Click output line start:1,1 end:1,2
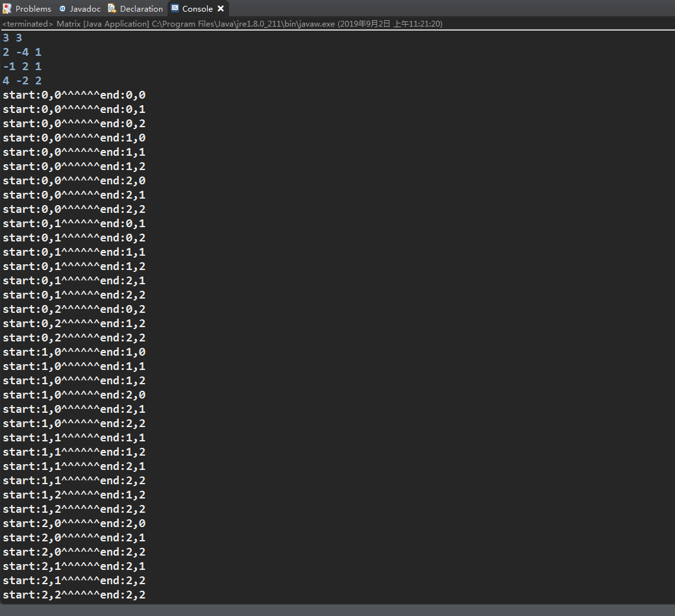This screenshot has width=675, height=616. click(74, 452)
